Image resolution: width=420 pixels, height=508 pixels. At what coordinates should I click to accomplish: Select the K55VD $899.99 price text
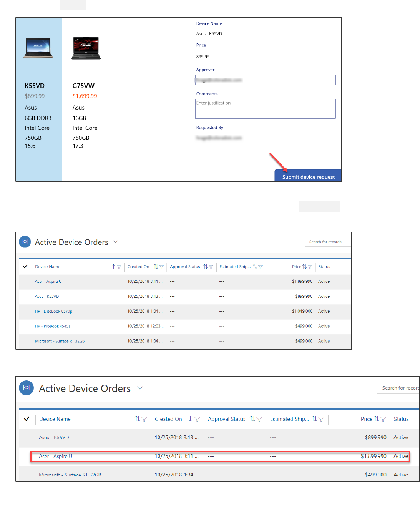coord(35,96)
